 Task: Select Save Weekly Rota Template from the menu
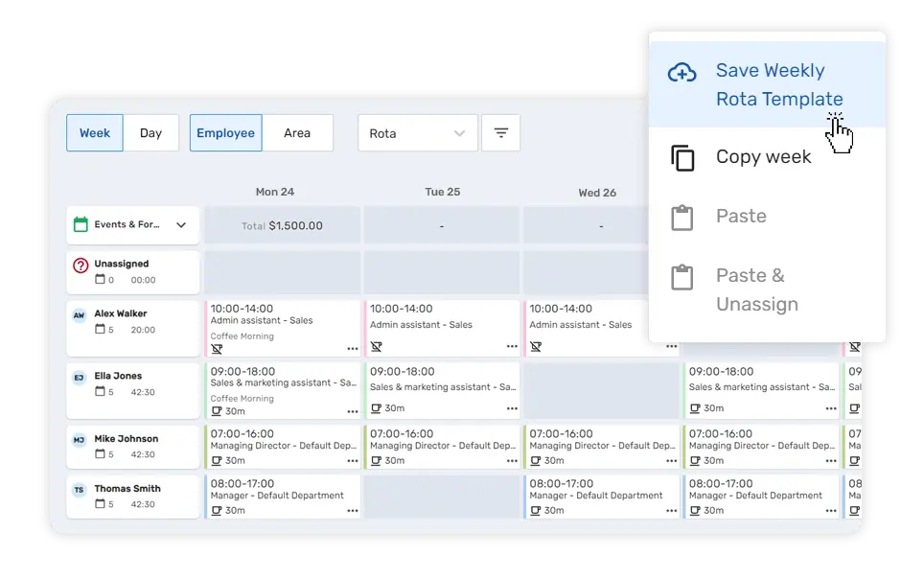point(779,84)
